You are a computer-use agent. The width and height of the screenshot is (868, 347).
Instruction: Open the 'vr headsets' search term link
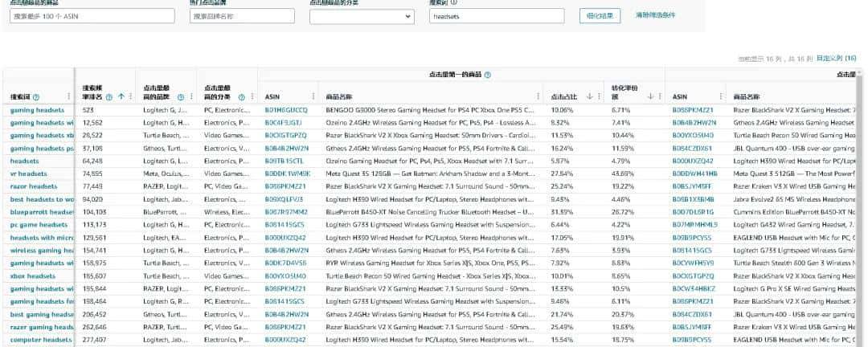(x=29, y=173)
